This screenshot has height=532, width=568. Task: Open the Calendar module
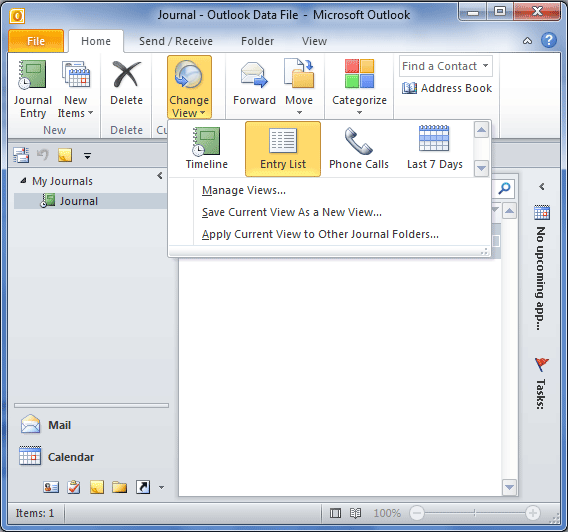point(91,457)
